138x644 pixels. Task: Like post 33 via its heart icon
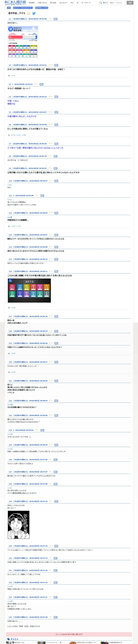tap(50, 582)
